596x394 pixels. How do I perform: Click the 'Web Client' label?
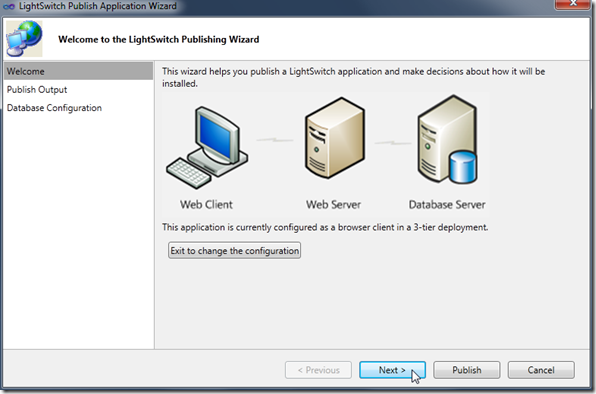[206, 204]
